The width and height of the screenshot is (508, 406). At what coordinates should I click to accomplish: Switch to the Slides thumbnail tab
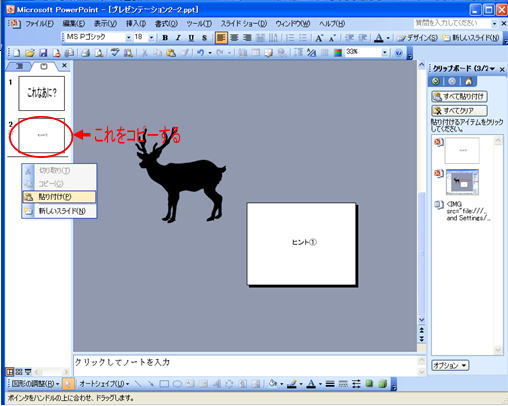(x=44, y=66)
